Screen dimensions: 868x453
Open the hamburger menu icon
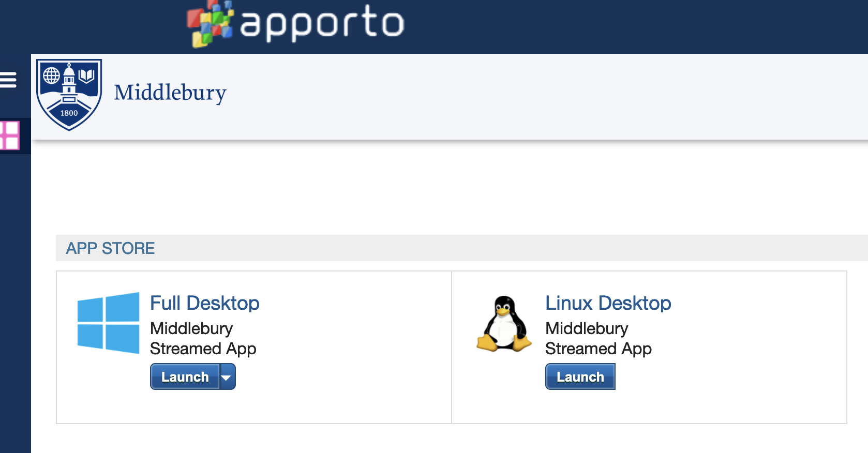click(x=8, y=80)
